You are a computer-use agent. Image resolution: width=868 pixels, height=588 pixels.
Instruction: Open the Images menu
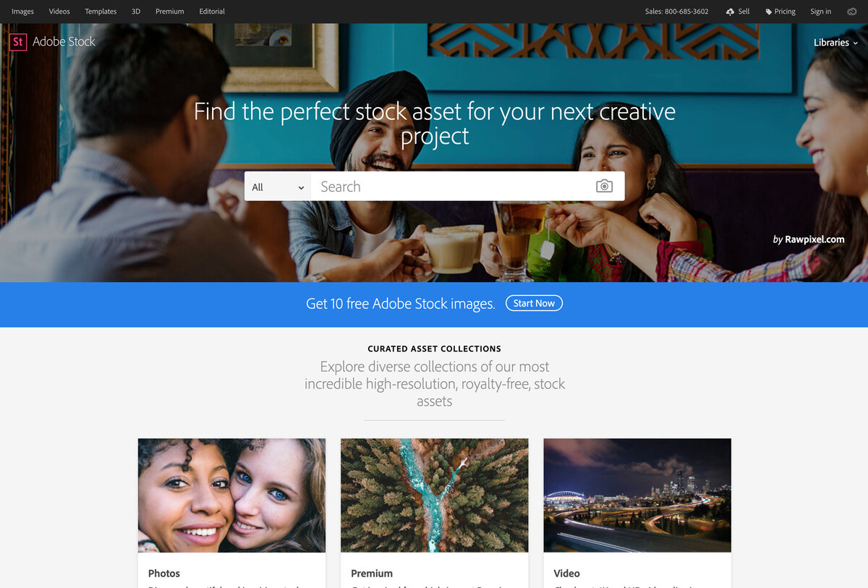[22, 12]
